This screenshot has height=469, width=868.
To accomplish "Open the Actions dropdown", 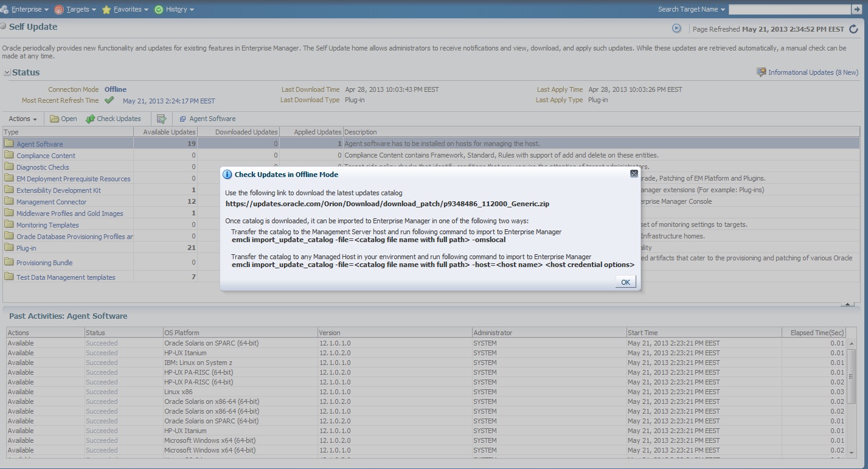I will [23, 119].
